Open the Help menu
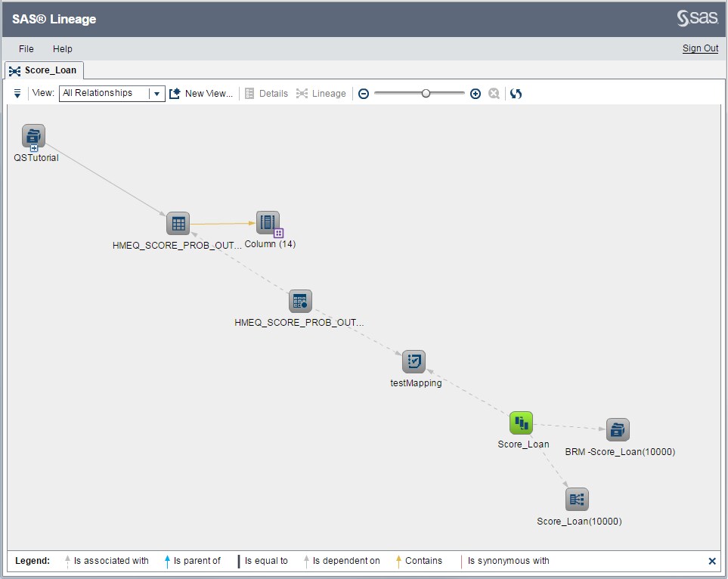The height and width of the screenshot is (579, 728). pos(63,48)
